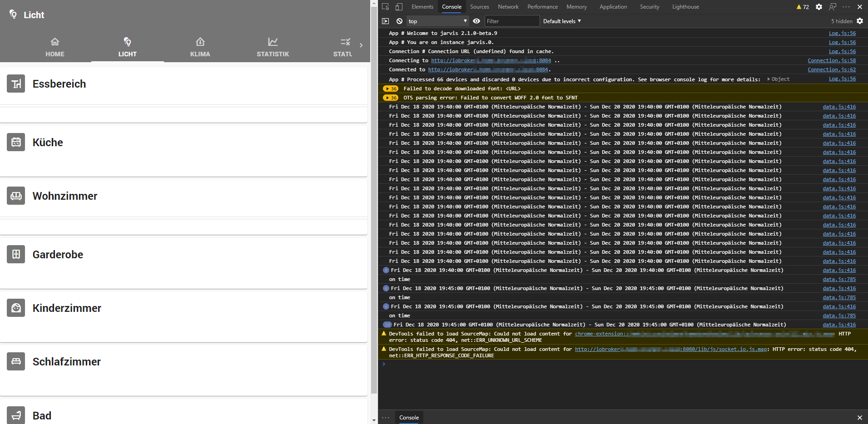Image resolution: width=868 pixels, height=424 pixels.
Task: Open the Log.js:56 link on Welcome line
Action: click(x=842, y=33)
